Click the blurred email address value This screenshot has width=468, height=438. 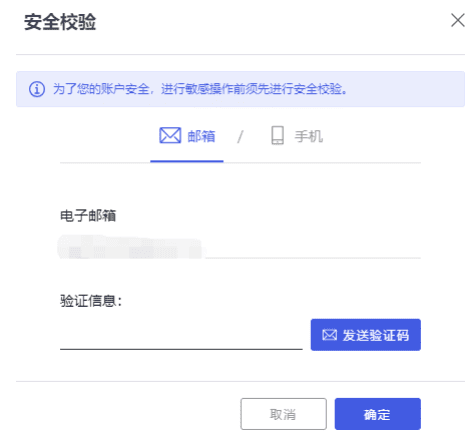[130, 247]
